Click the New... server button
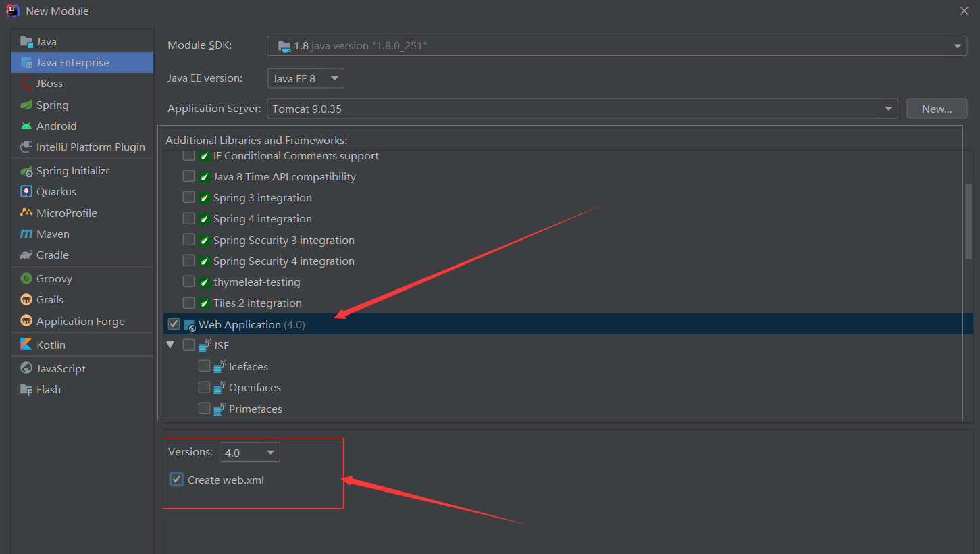 coord(937,109)
